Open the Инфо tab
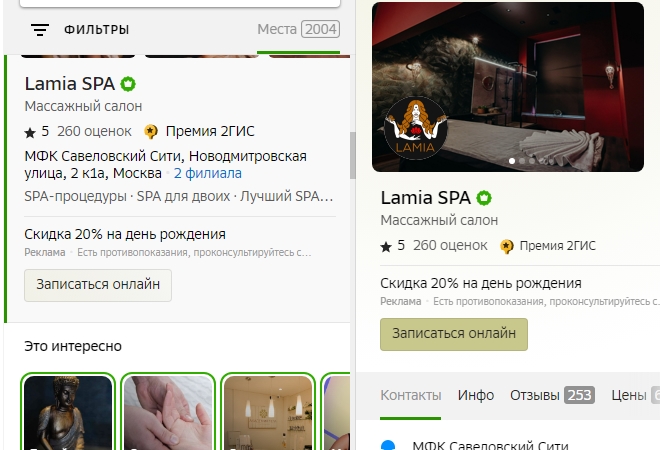The height and width of the screenshot is (450, 660). [476, 395]
